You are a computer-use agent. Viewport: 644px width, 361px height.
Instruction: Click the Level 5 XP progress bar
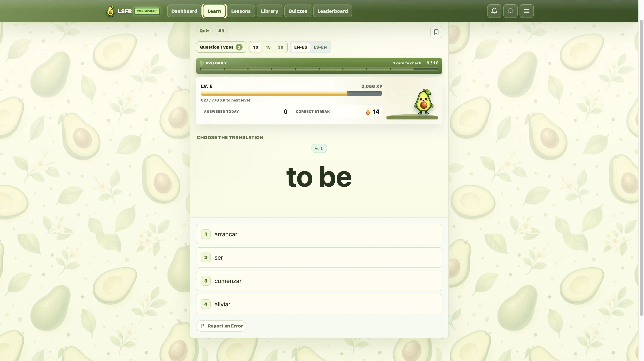291,94
